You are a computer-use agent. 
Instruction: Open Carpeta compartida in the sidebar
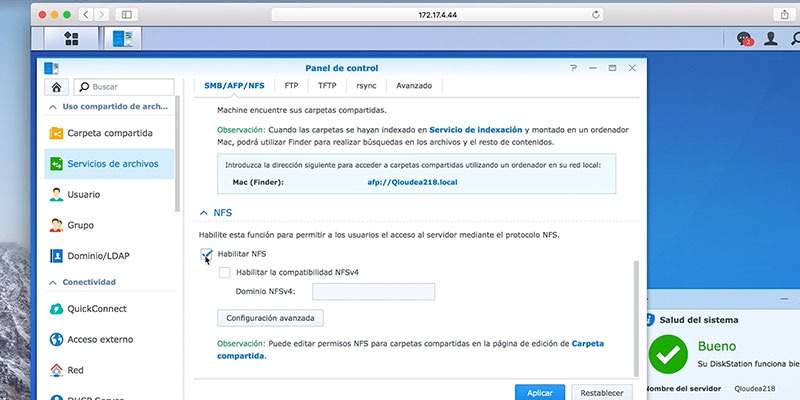(109, 133)
